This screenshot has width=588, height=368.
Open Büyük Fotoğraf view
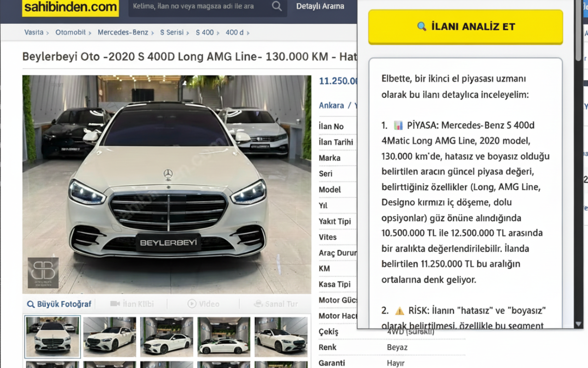59,304
